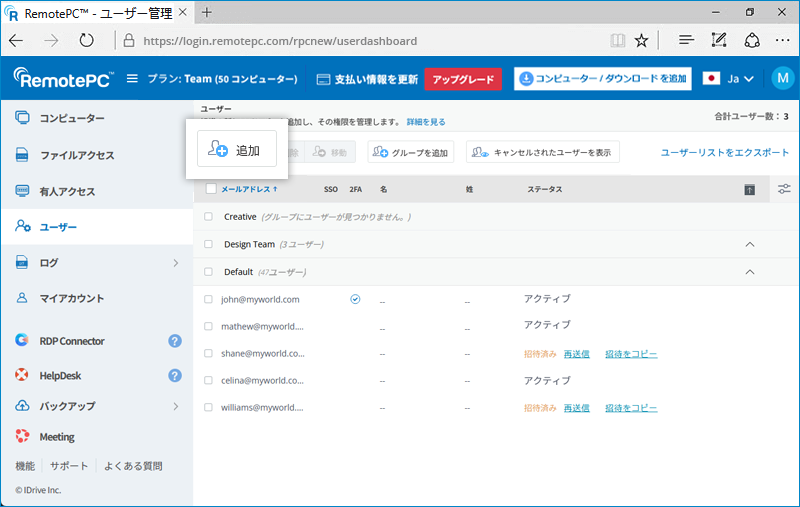Toggle select-all checkbox in header
Image resolution: width=800 pixels, height=507 pixels.
(211, 189)
